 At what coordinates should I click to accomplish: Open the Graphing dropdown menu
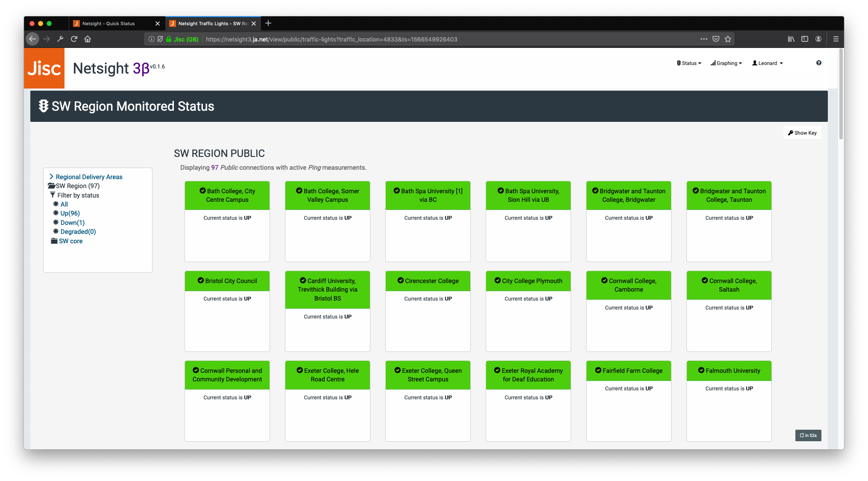pyautogui.click(x=726, y=63)
